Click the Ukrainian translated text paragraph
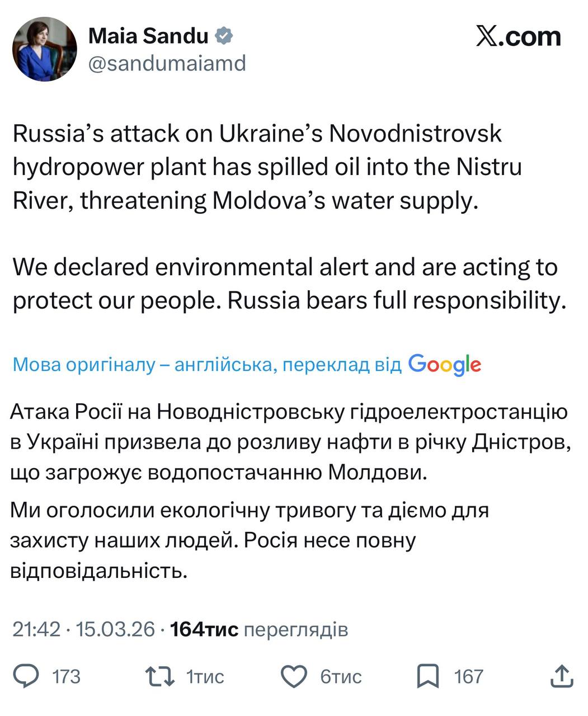 [x=288, y=443]
